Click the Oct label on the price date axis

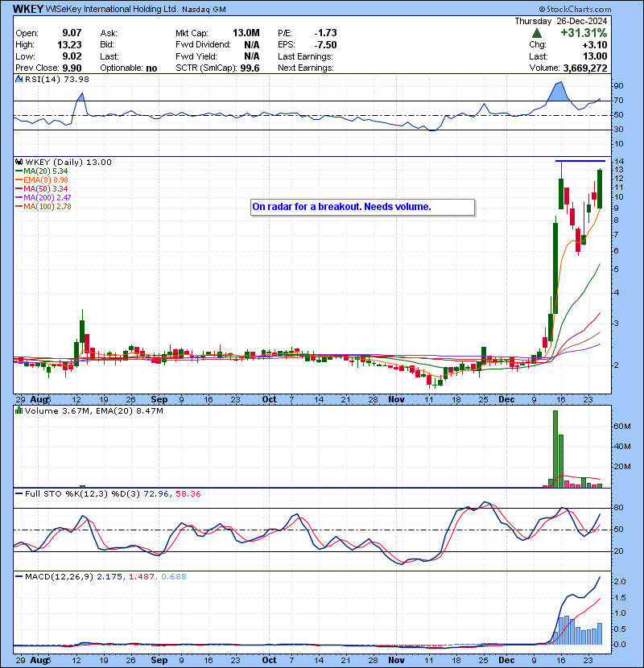coord(269,399)
